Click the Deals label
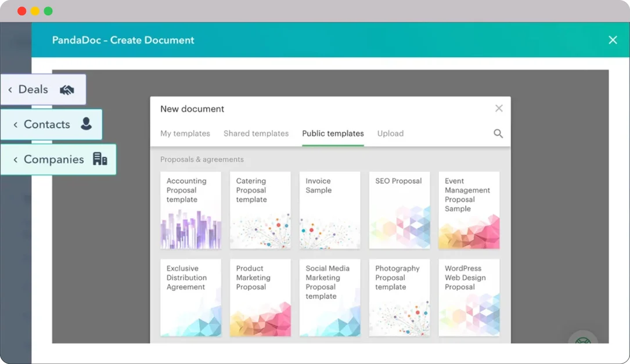Image resolution: width=630 pixels, height=364 pixels. [x=33, y=89]
